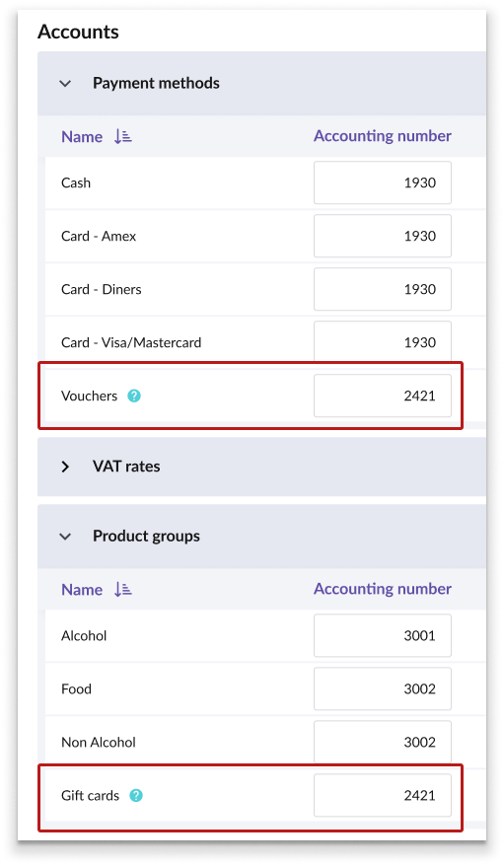Select the Card - Diners accounting number field
The width and height of the screenshot is (504, 866).
[x=383, y=289]
